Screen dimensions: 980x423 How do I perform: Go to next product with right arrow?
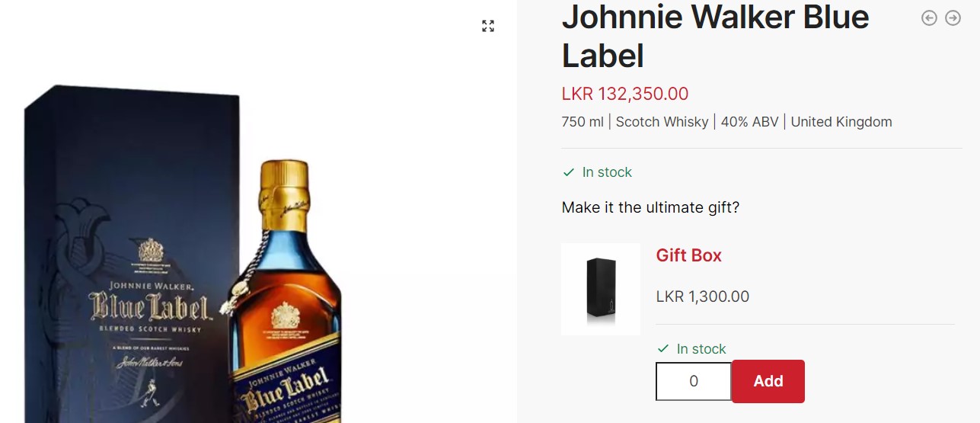pos(953,18)
